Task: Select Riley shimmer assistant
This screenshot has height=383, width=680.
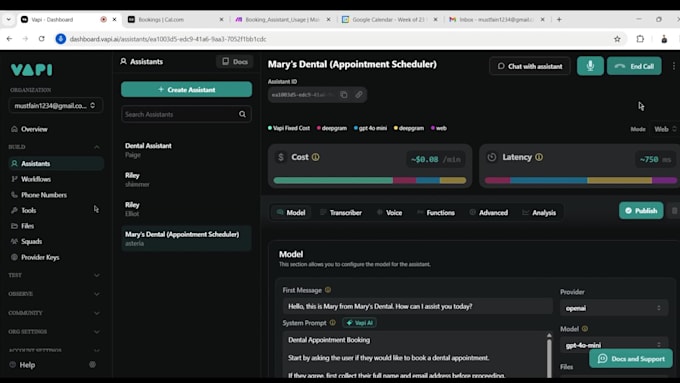Action: point(186,180)
